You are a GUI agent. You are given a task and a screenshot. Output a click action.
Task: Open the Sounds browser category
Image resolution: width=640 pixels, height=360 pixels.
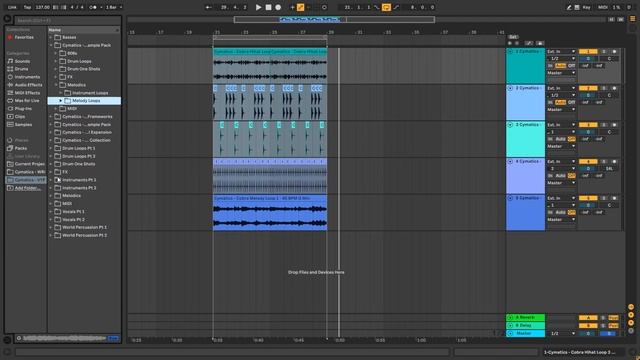pos(22,61)
